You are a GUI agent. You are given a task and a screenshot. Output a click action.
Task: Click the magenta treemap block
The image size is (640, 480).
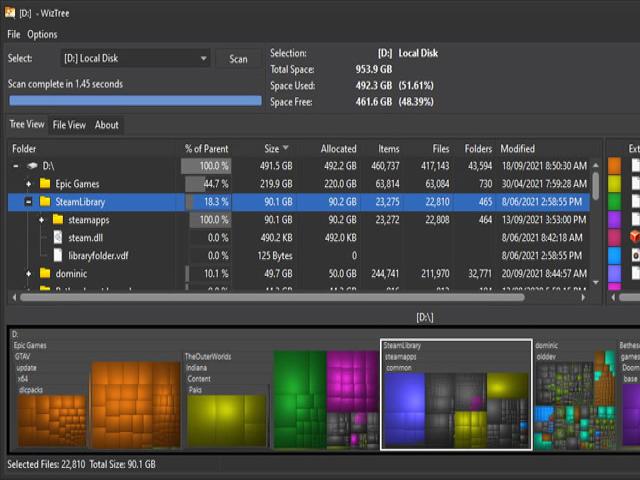pyautogui.click(x=352, y=381)
